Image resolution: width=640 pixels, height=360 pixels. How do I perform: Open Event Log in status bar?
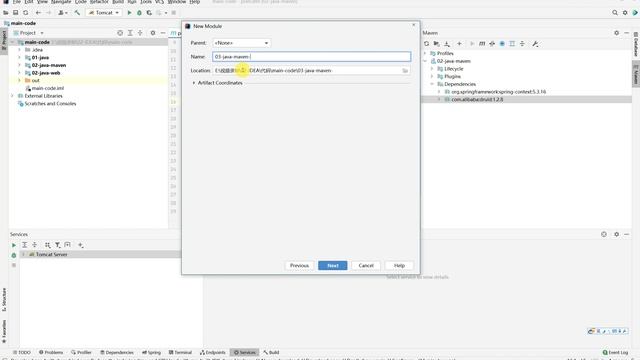click(616, 352)
